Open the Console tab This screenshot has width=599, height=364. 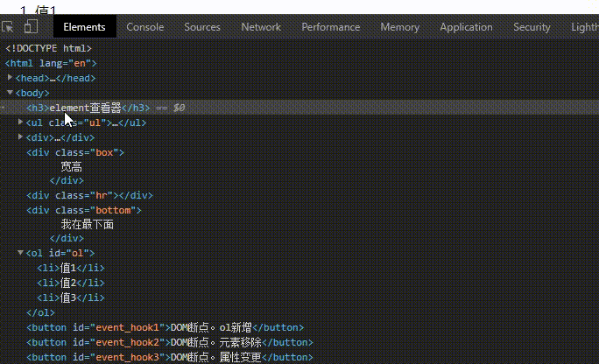coord(145,27)
